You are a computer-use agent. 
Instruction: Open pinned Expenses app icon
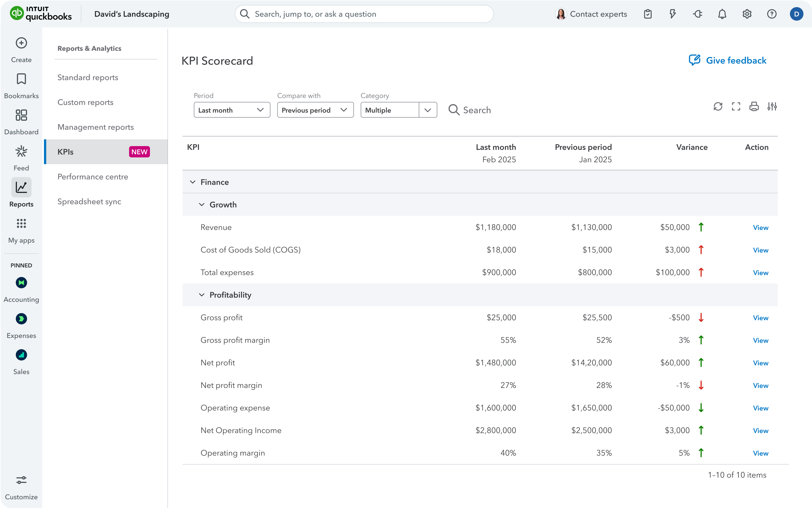pos(21,319)
